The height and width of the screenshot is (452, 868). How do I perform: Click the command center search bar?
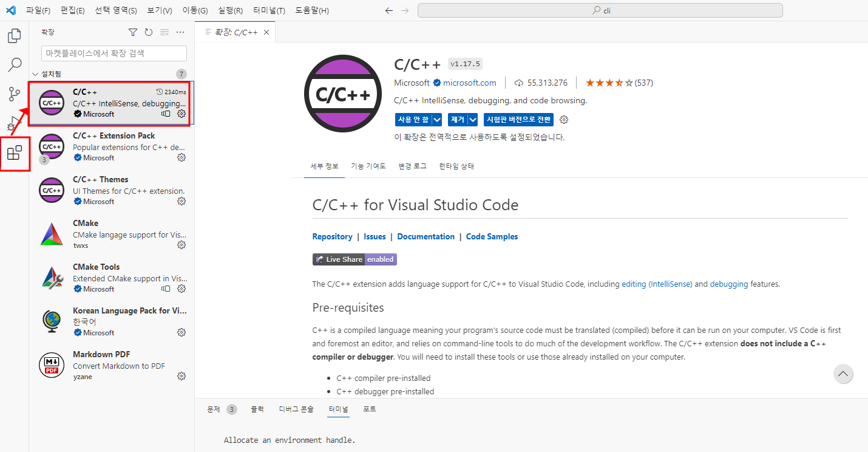[600, 10]
